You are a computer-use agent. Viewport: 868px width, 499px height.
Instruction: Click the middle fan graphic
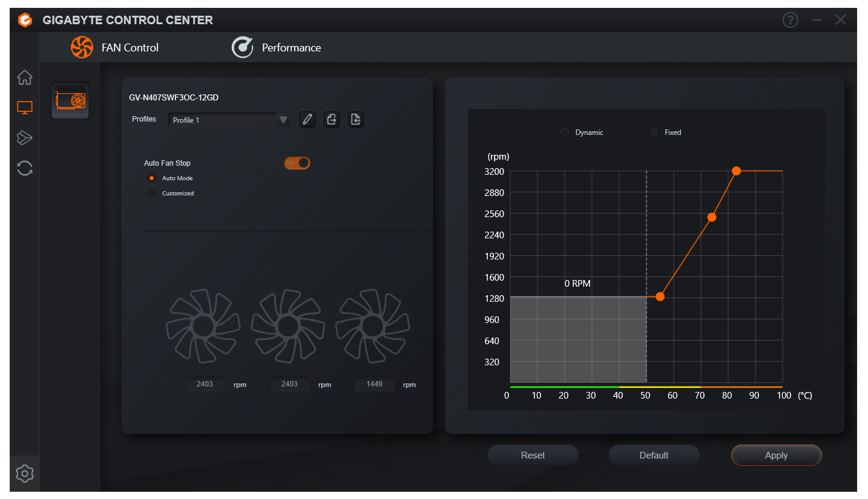(288, 326)
